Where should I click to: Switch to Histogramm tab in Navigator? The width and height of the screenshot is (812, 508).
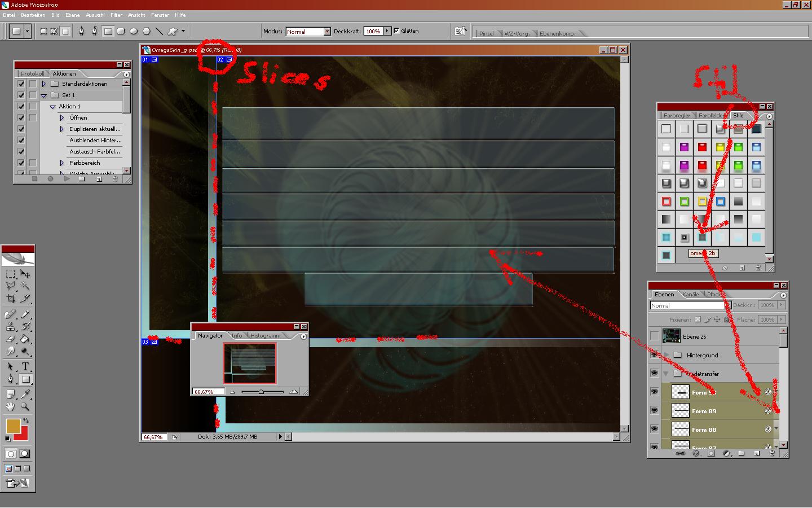265,335
